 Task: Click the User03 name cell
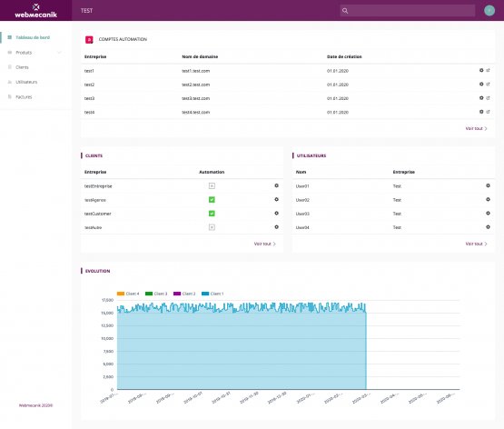point(302,214)
